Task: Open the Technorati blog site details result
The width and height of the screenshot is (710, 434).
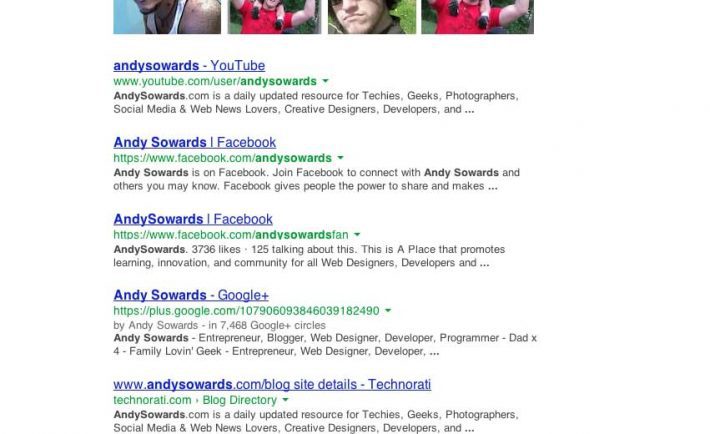Action: click(x=272, y=385)
